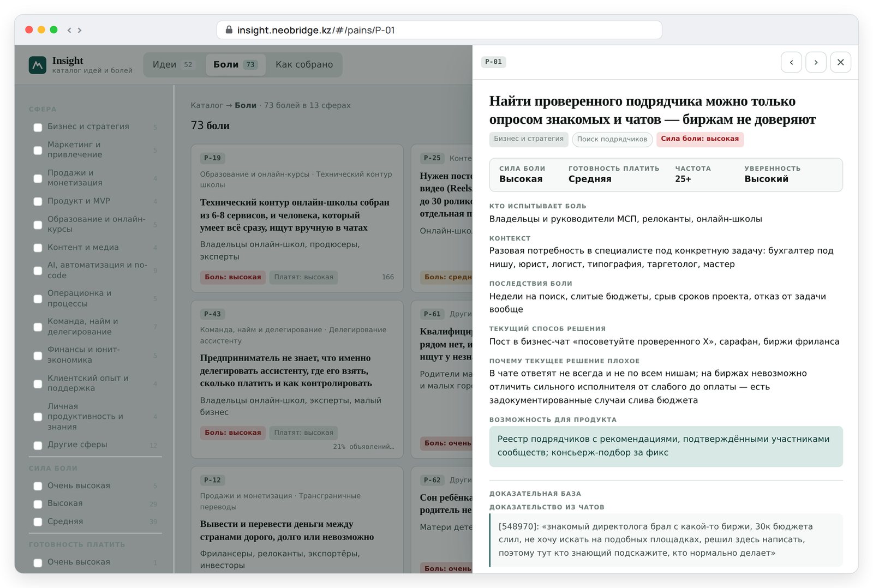
Task: Click the URL address field
Action: click(x=439, y=30)
